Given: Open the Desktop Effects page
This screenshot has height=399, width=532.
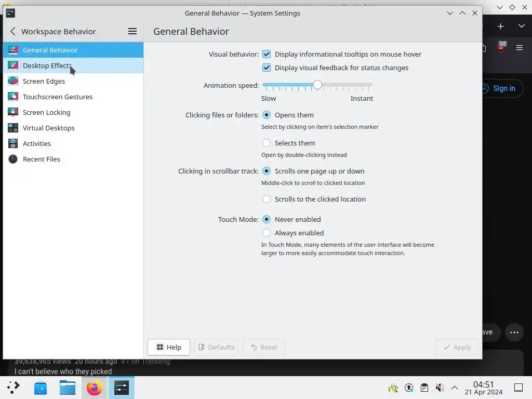Looking at the screenshot, I should point(73,65).
